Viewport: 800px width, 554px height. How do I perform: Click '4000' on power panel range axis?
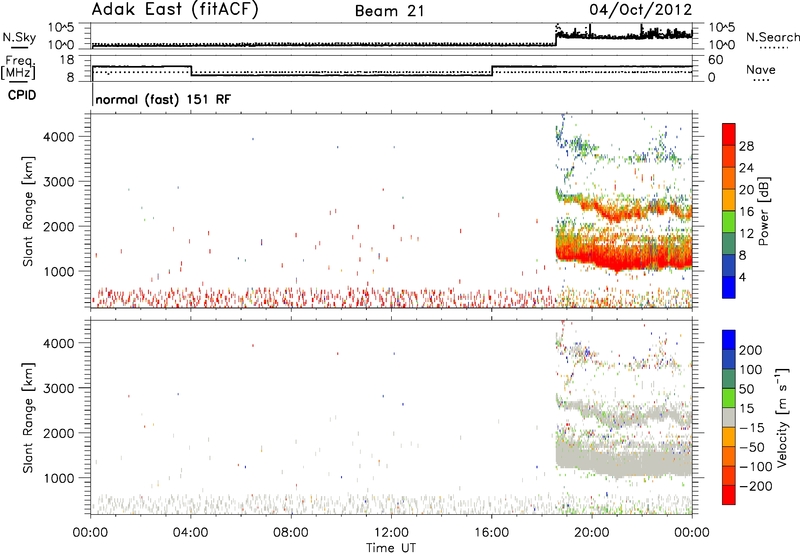click(x=59, y=137)
